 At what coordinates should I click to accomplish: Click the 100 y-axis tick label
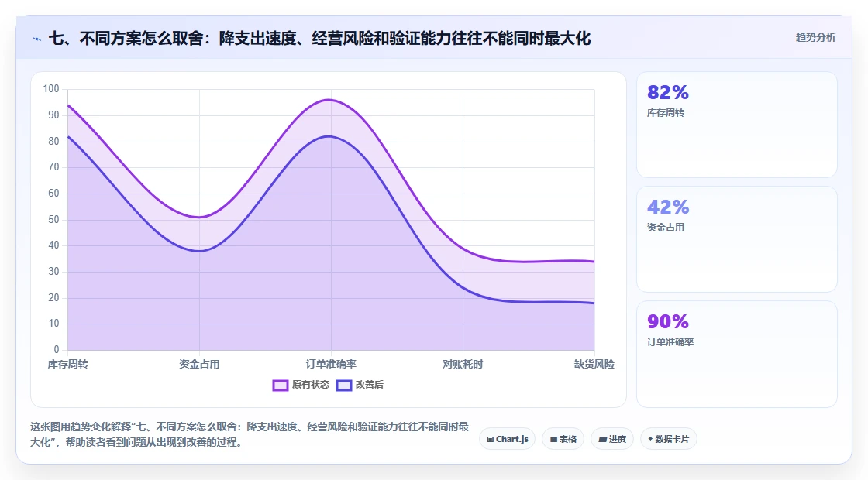51,89
